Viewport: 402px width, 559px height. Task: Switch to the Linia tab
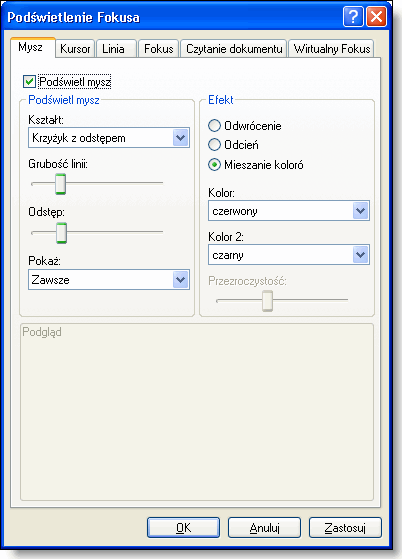116,49
